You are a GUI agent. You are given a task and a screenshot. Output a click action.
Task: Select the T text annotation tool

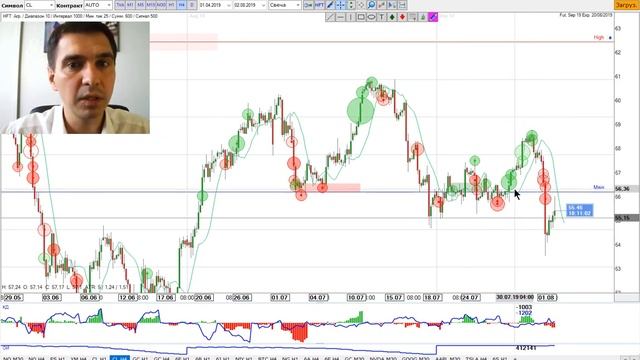[x=382, y=17]
